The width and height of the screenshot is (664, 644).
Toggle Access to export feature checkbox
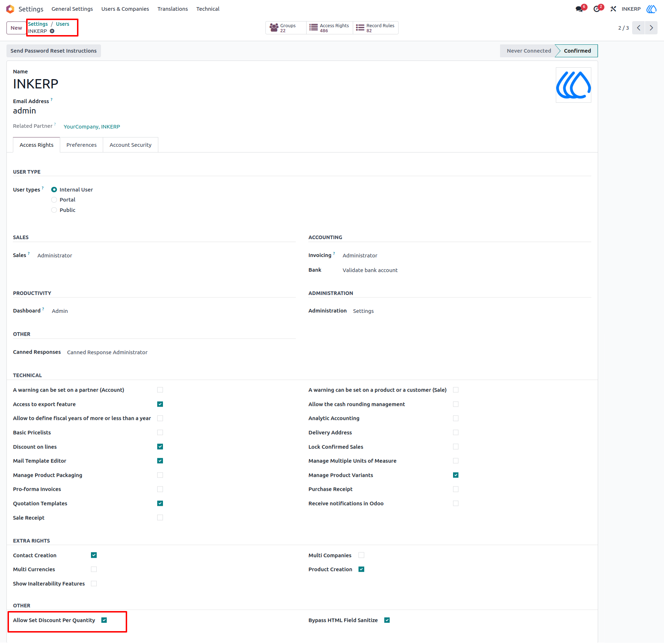[160, 404]
